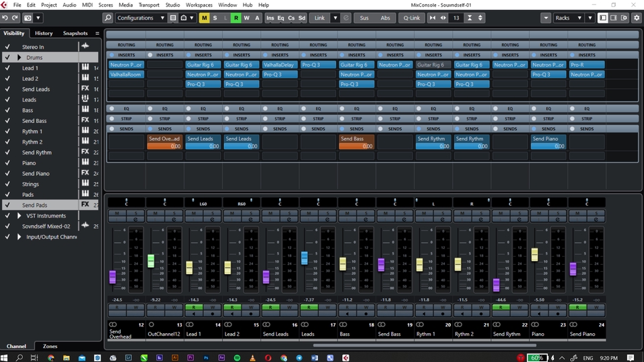Viewport: 644px width, 362px height.
Task: Click the green OutChannel12 fader handle
Action: click(151, 261)
